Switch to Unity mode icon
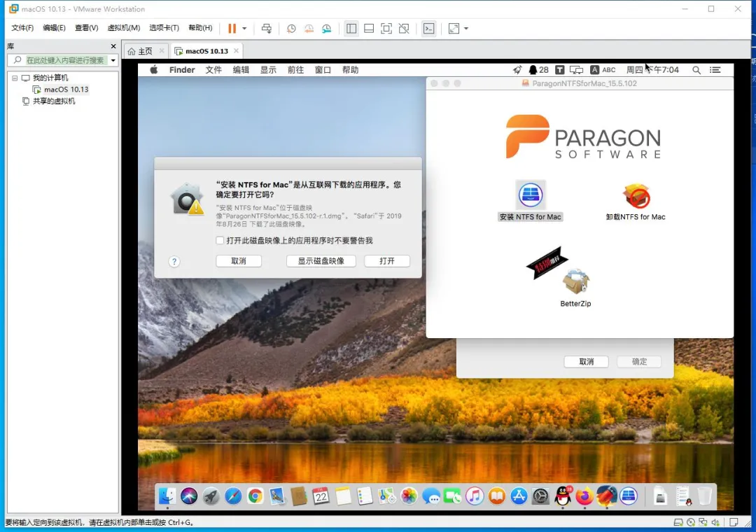This screenshot has height=532, width=756. [x=404, y=29]
